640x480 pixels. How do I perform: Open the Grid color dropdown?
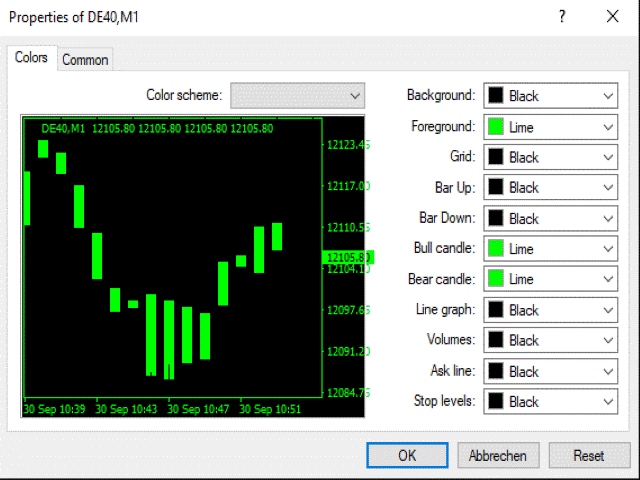tap(551, 157)
